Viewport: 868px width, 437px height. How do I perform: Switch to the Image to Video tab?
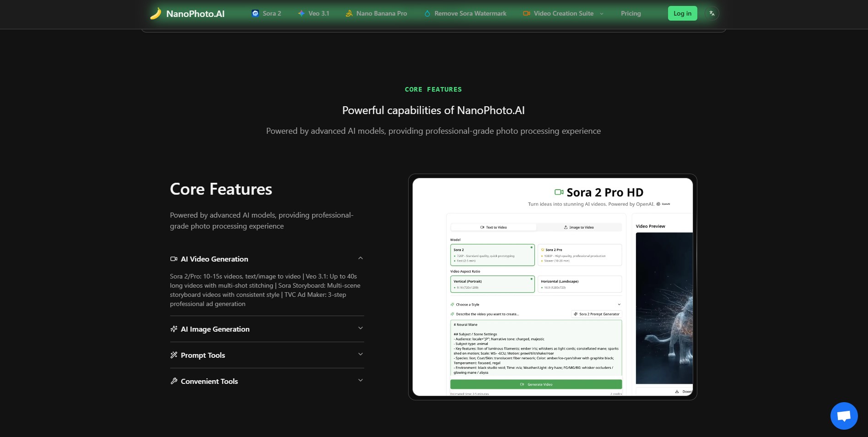[x=579, y=227]
